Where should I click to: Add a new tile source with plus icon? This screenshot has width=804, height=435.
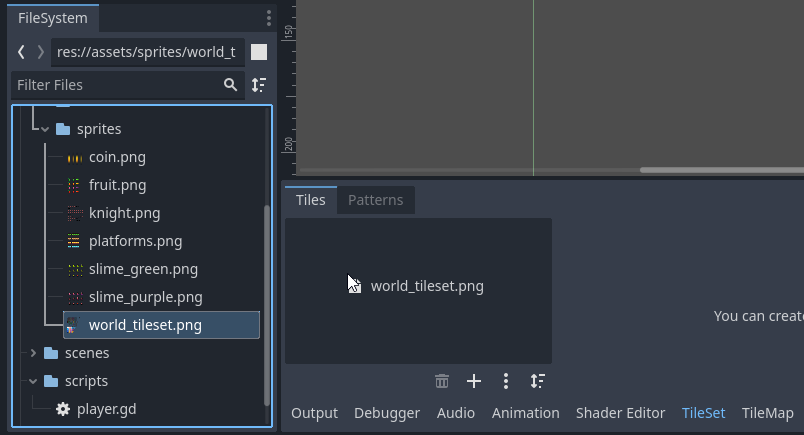(x=474, y=381)
